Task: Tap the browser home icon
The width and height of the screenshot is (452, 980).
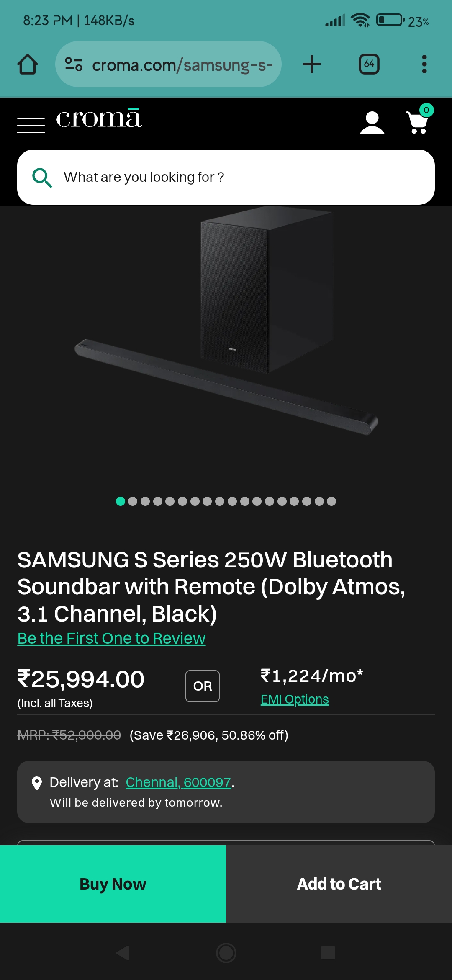Action: coord(28,64)
